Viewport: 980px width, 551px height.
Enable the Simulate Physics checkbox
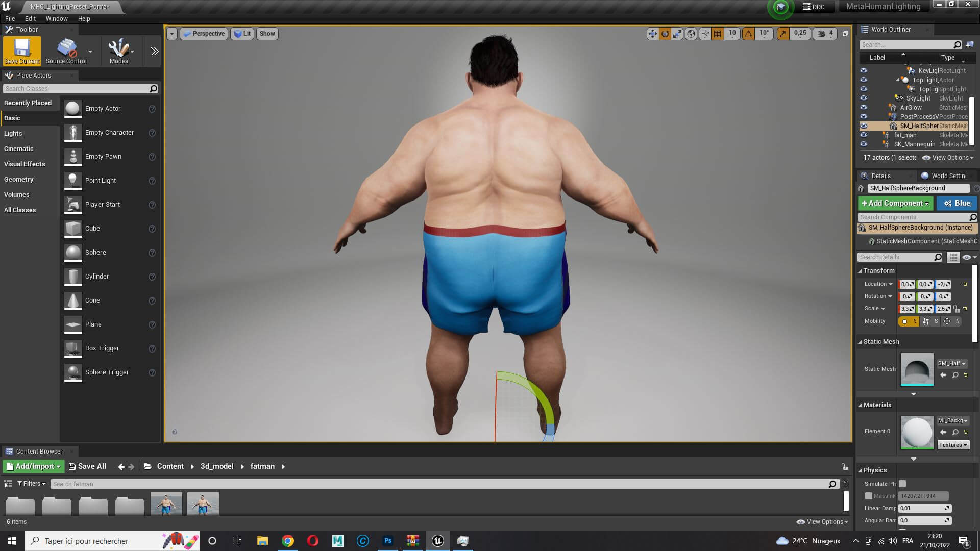(x=902, y=484)
